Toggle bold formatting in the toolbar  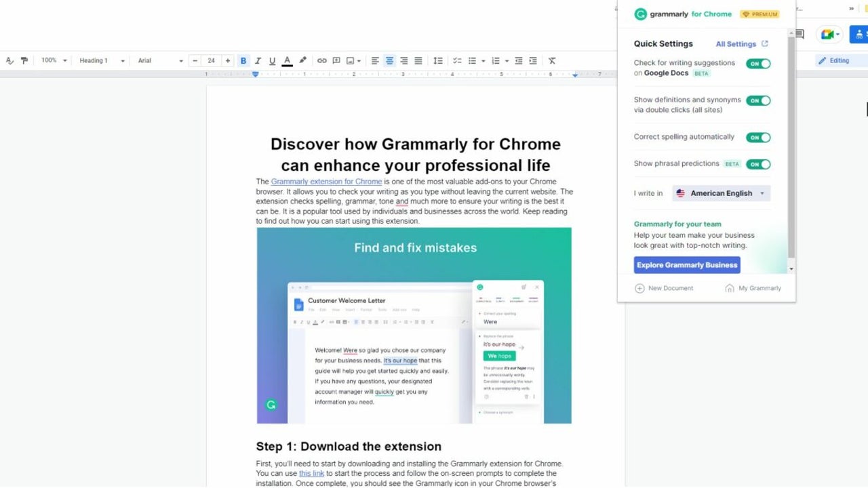coord(243,61)
